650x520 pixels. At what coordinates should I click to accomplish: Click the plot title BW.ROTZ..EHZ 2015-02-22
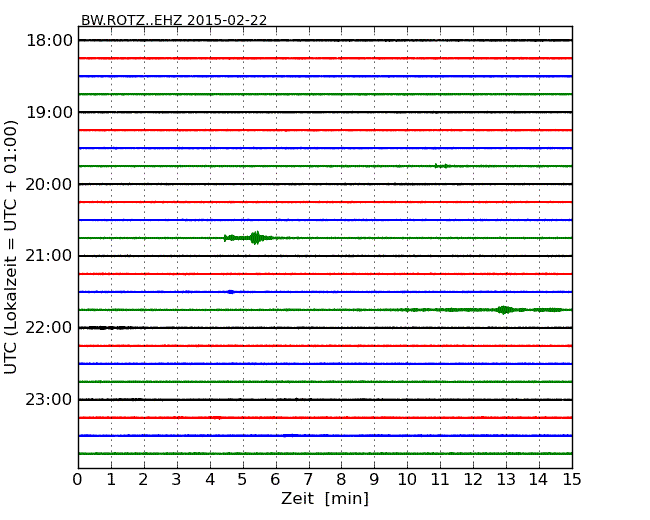pos(174,20)
